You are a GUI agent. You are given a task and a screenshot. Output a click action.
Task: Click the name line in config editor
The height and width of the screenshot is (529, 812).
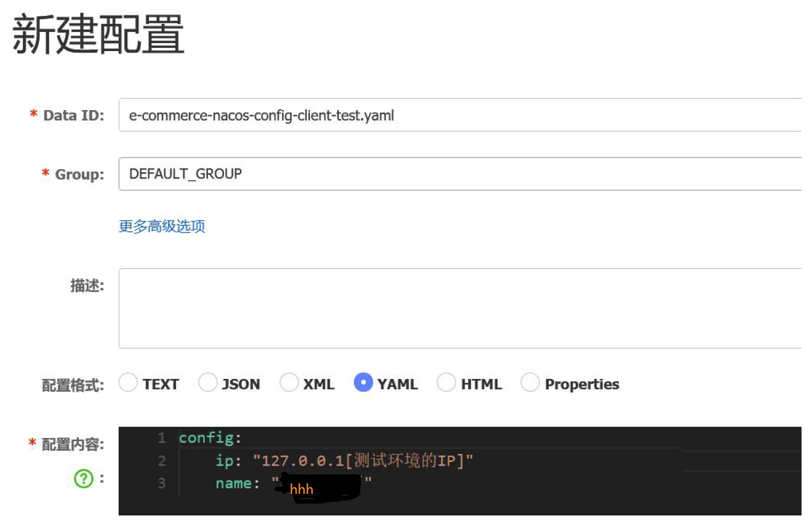point(294,483)
